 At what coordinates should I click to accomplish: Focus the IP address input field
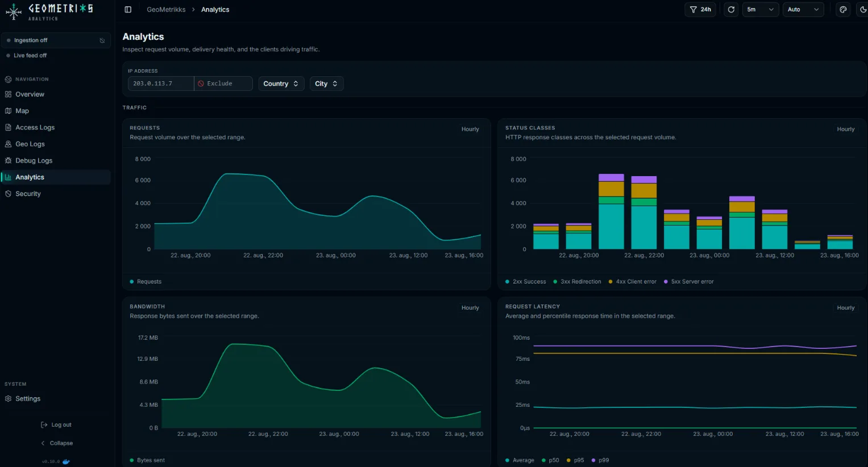pos(161,84)
